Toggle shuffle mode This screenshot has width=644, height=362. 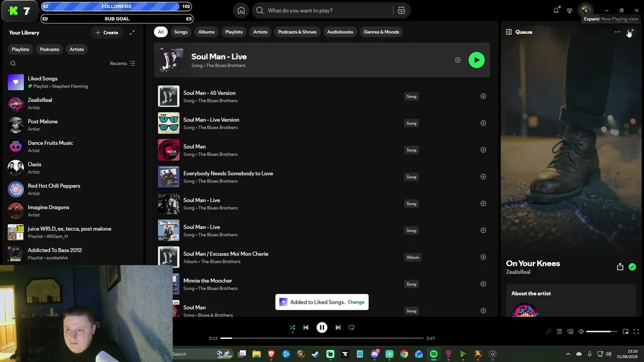292,328
